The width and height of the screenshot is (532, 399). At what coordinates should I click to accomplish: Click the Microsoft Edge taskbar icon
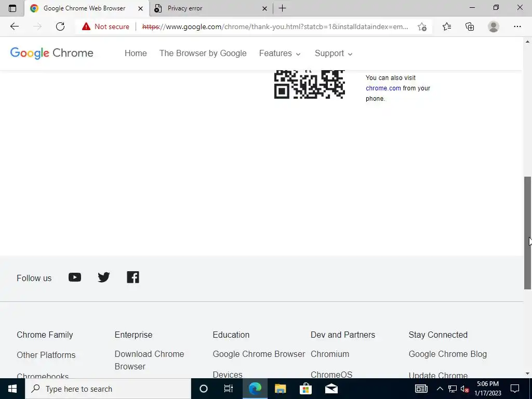coord(255,389)
